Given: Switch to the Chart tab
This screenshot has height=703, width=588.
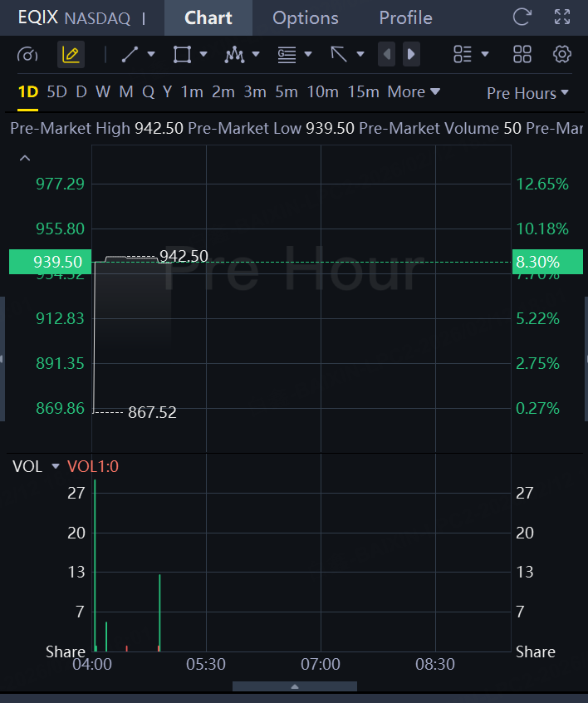Looking at the screenshot, I should [208, 18].
